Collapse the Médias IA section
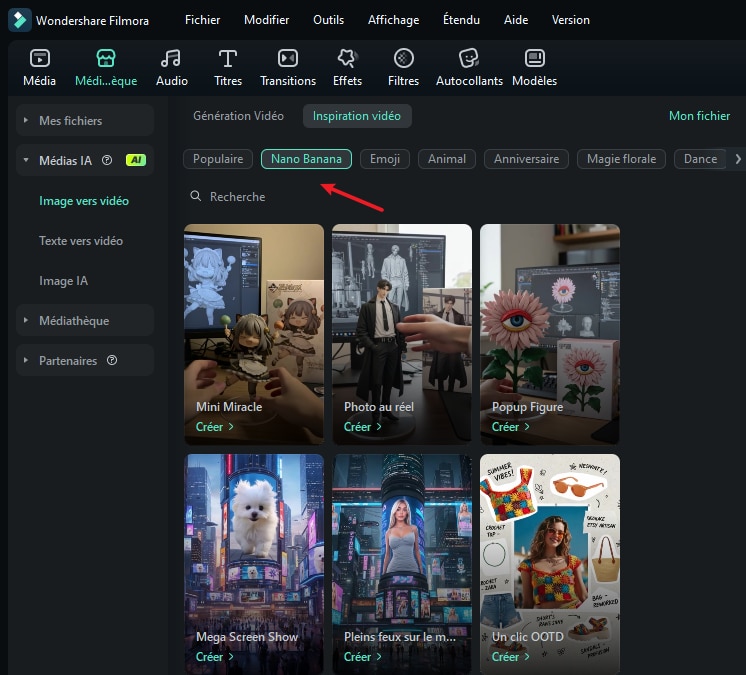Image resolution: width=746 pixels, height=675 pixels. (26, 160)
